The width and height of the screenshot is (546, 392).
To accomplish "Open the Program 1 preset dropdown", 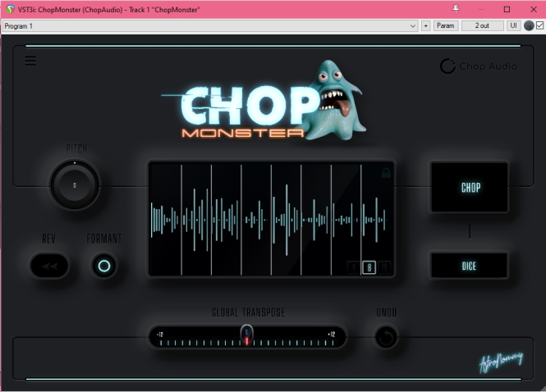I will 210,25.
